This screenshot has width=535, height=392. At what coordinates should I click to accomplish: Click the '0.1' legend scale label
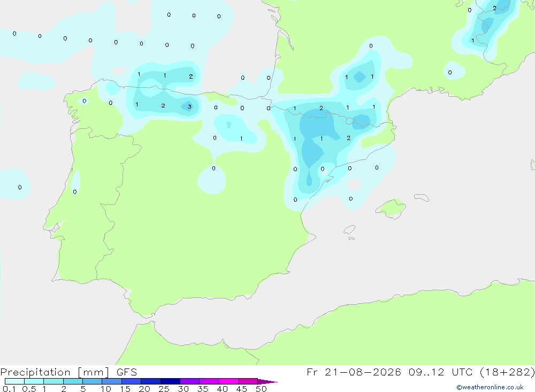click(9, 389)
